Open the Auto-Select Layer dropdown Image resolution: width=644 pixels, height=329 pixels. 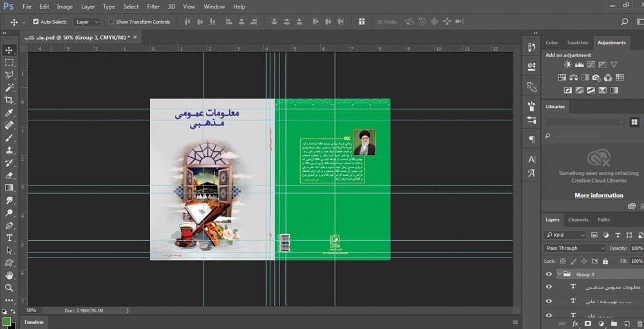pyautogui.click(x=87, y=22)
